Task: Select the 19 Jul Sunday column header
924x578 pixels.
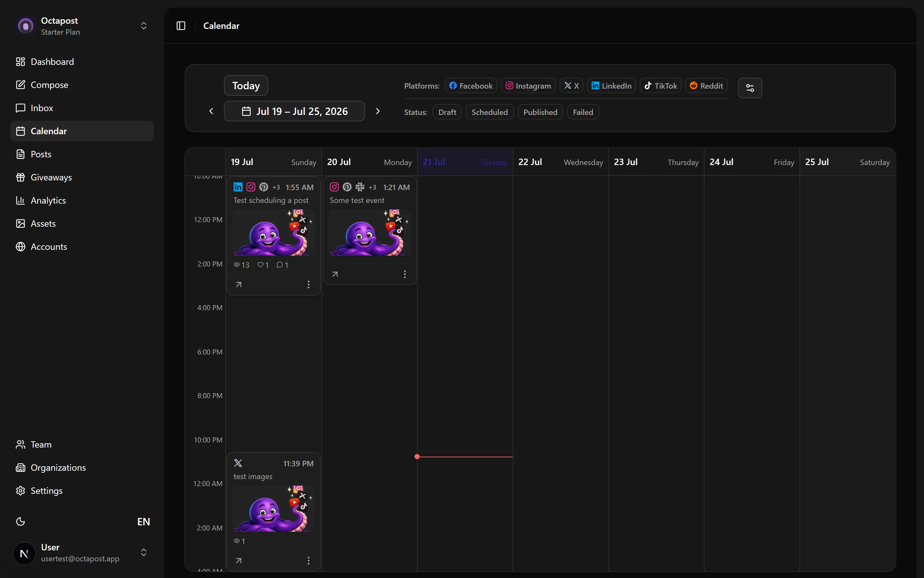Action: 273,162
